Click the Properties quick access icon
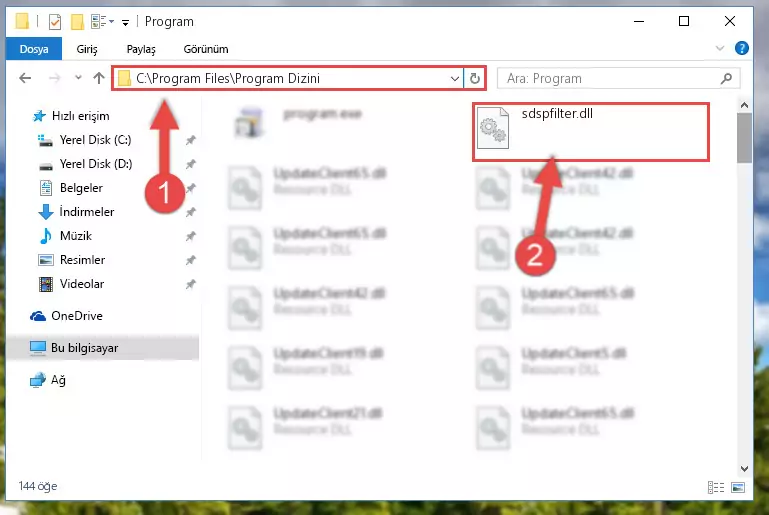Screen dimensions: 769x515 [55, 22]
